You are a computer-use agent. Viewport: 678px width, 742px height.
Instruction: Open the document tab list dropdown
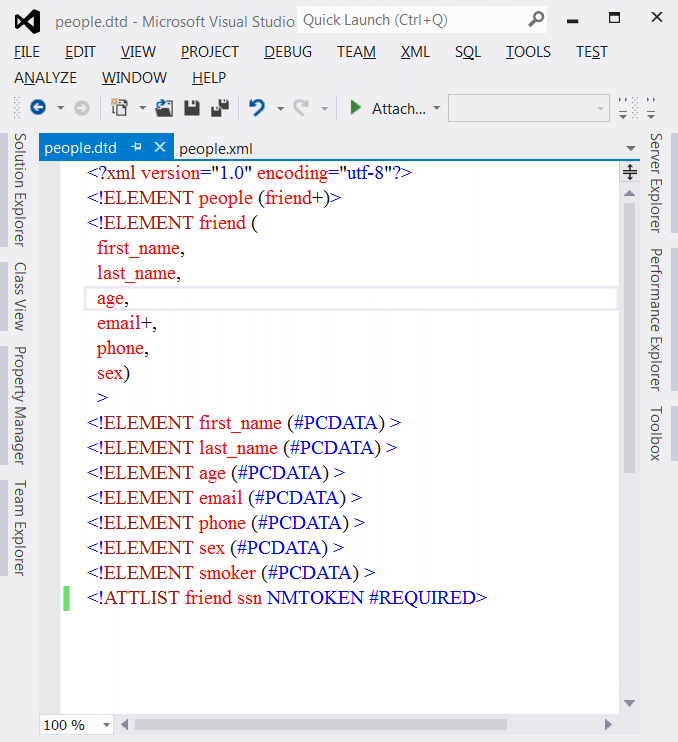(x=630, y=149)
